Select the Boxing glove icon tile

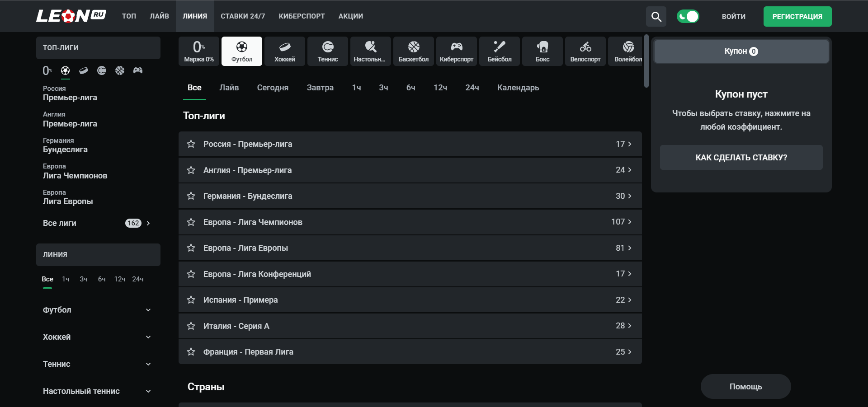tap(542, 51)
